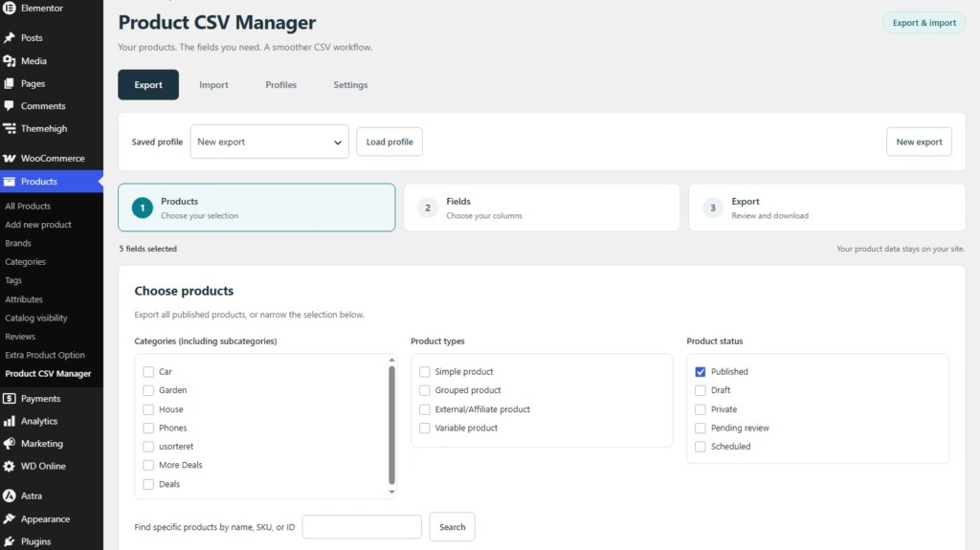Viewport: 980px width, 550px height.
Task: Click the New export button
Action: 919,142
